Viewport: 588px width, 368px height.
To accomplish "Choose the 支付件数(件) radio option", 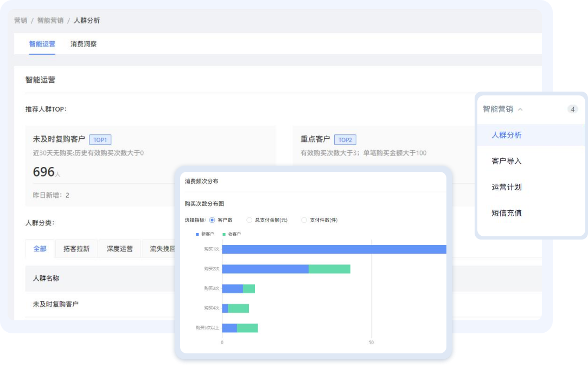I will 304,220.
